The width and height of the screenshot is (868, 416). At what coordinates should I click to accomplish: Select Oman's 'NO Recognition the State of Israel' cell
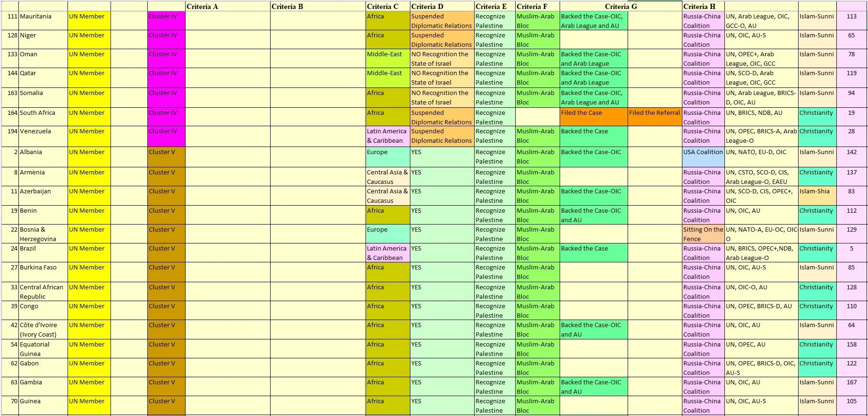442,59
